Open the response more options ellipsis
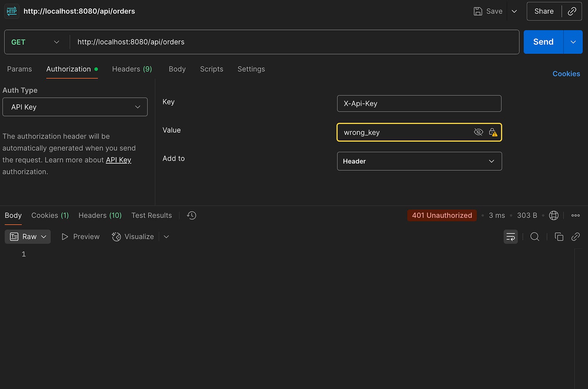588x389 pixels. 576,215
